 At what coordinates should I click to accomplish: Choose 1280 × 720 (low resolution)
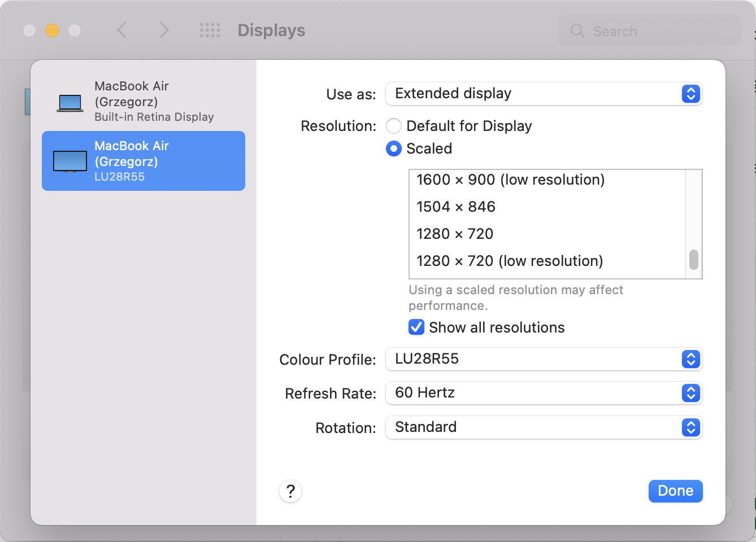(x=547, y=261)
